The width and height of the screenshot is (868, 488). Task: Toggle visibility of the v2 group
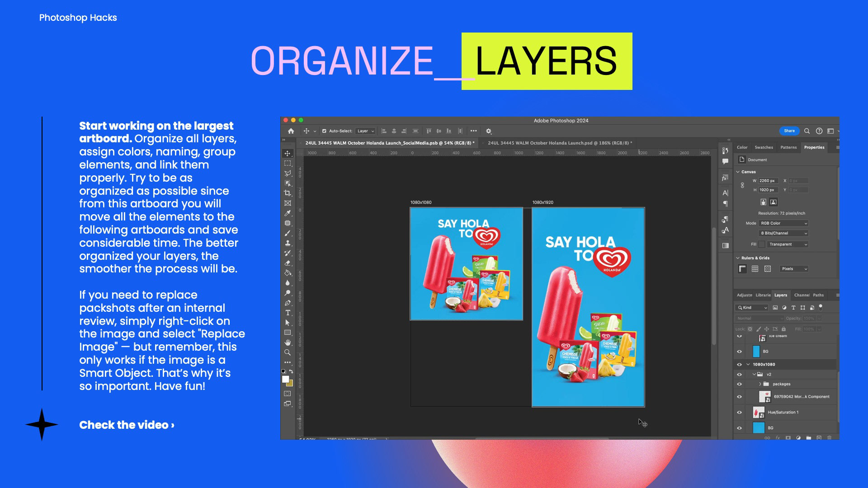point(740,375)
